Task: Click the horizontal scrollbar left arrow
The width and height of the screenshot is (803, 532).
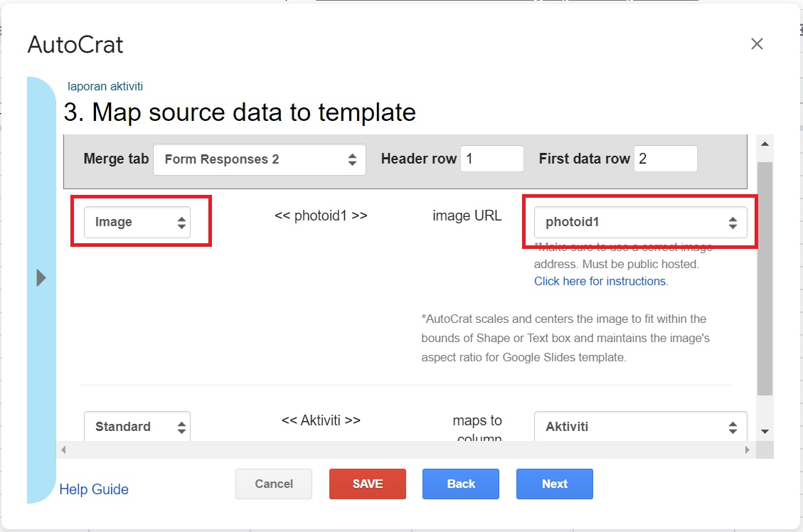Action: tap(63, 449)
